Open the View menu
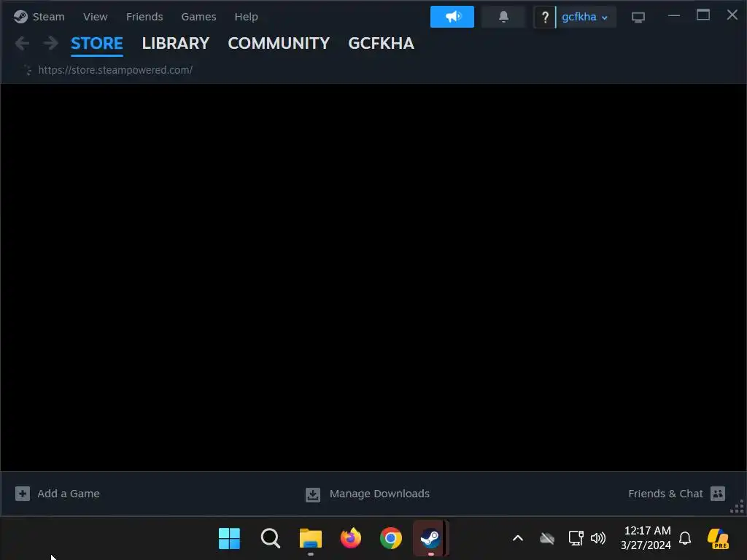Image resolution: width=747 pixels, height=560 pixels. point(96,17)
